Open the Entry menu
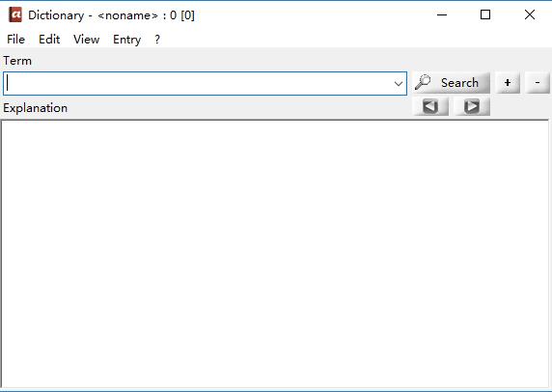 coord(126,39)
